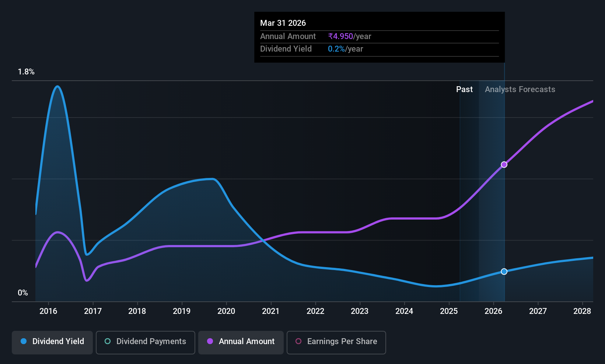Image resolution: width=605 pixels, height=364 pixels.
Task: Click the ₹4.950/year Annual Amount value
Action: tap(350, 36)
